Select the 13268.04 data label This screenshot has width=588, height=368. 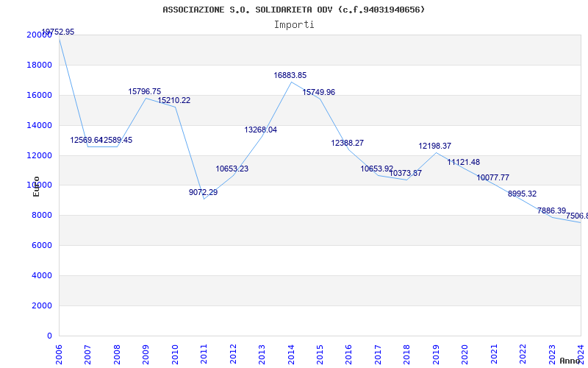pyautogui.click(x=261, y=130)
